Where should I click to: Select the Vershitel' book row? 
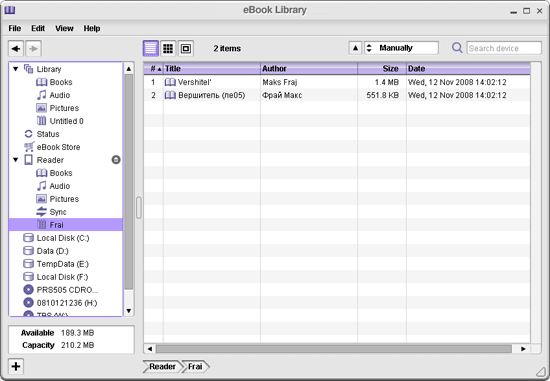tap(337, 82)
